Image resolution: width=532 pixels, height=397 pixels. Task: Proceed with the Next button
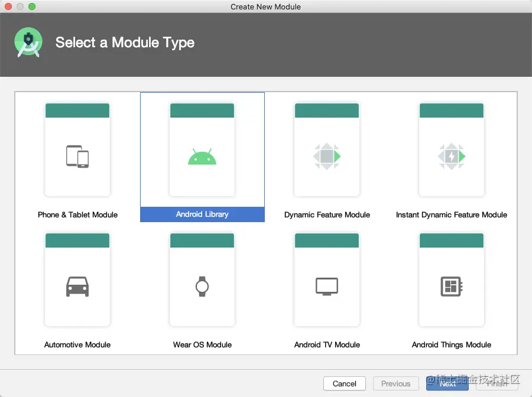point(447,383)
